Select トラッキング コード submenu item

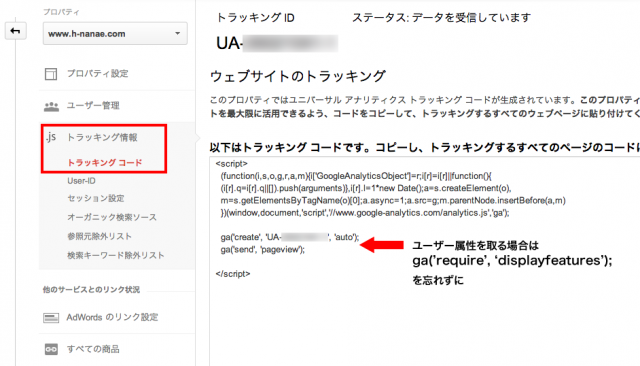[105, 162]
